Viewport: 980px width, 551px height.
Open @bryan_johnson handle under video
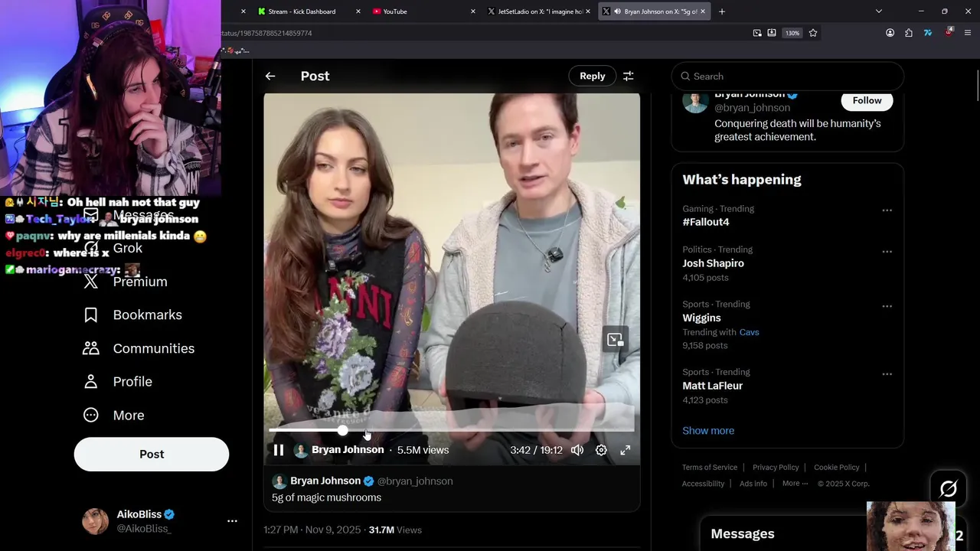[x=415, y=481]
